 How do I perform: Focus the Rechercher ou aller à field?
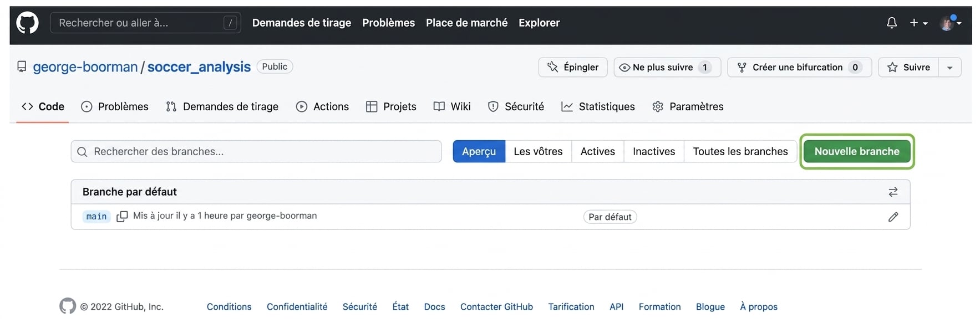pos(145,23)
